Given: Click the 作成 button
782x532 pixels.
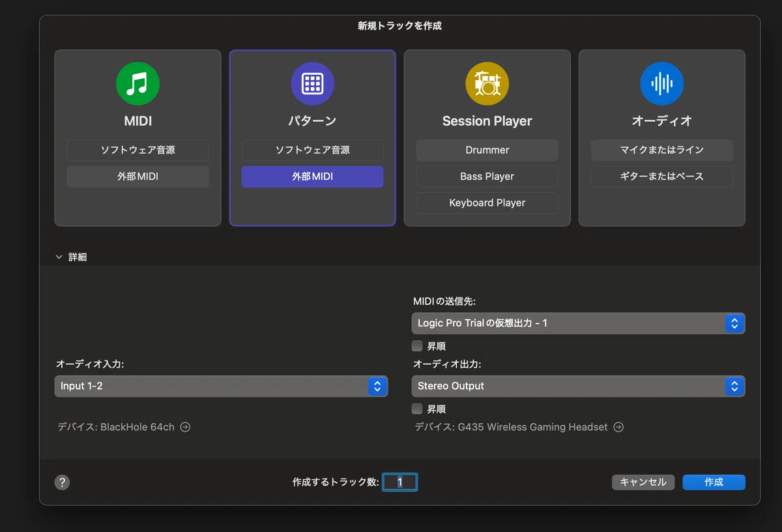Looking at the screenshot, I should click(x=714, y=482).
